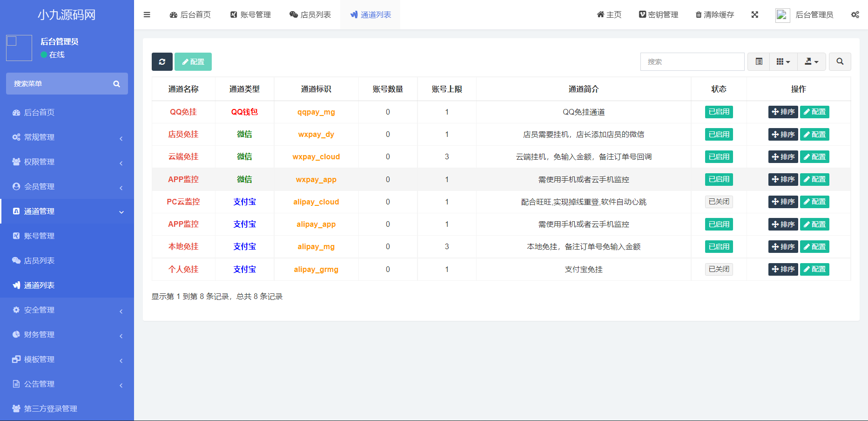Toggle 已关闭 status for alipay_grmg
This screenshot has height=421, width=868.
pos(719,269)
